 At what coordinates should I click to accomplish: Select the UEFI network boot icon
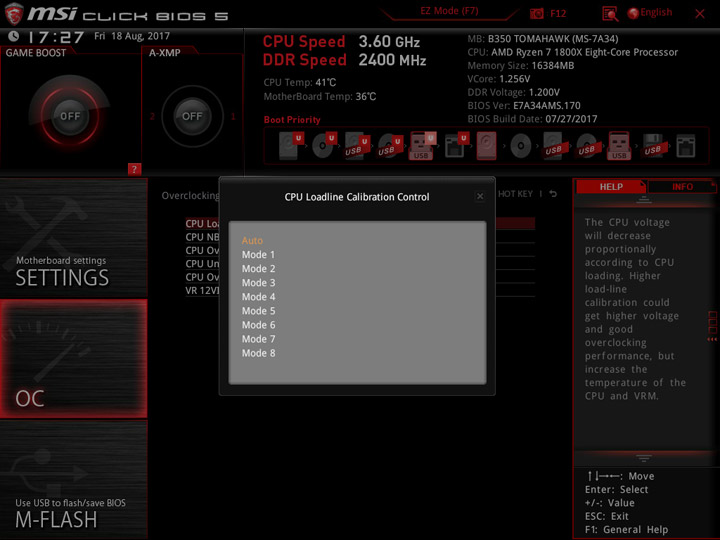pos(456,146)
